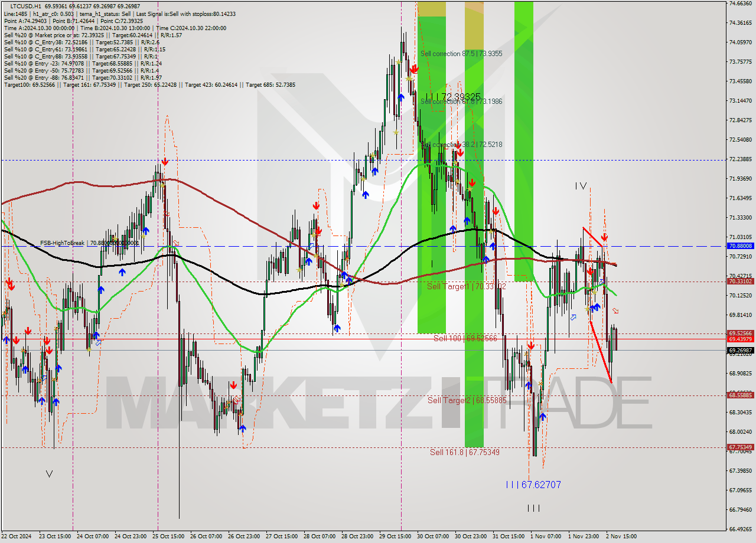The width and height of the screenshot is (756, 543).
Task: Click '31 Oct 15:00' on the time axis
Action: (509, 537)
